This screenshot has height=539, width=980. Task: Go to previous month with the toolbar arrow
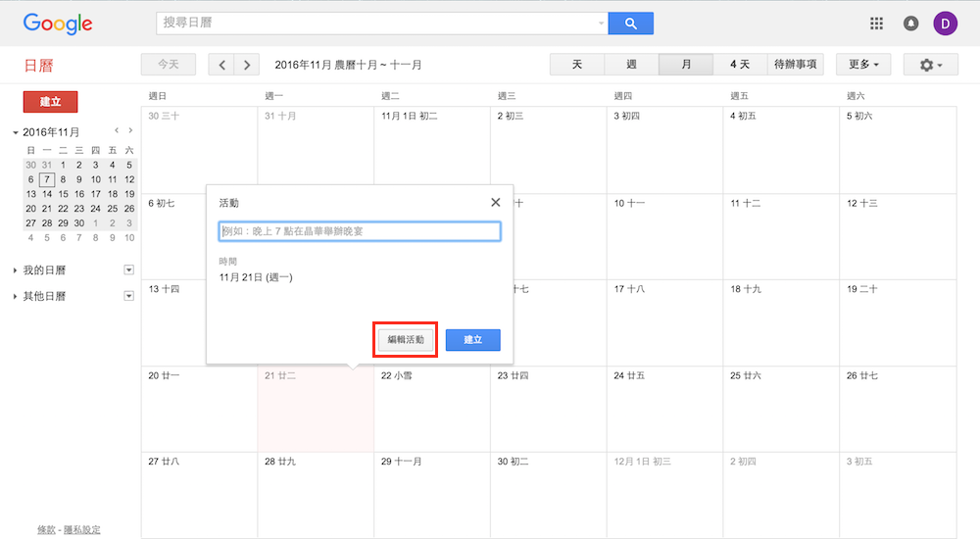point(222,65)
